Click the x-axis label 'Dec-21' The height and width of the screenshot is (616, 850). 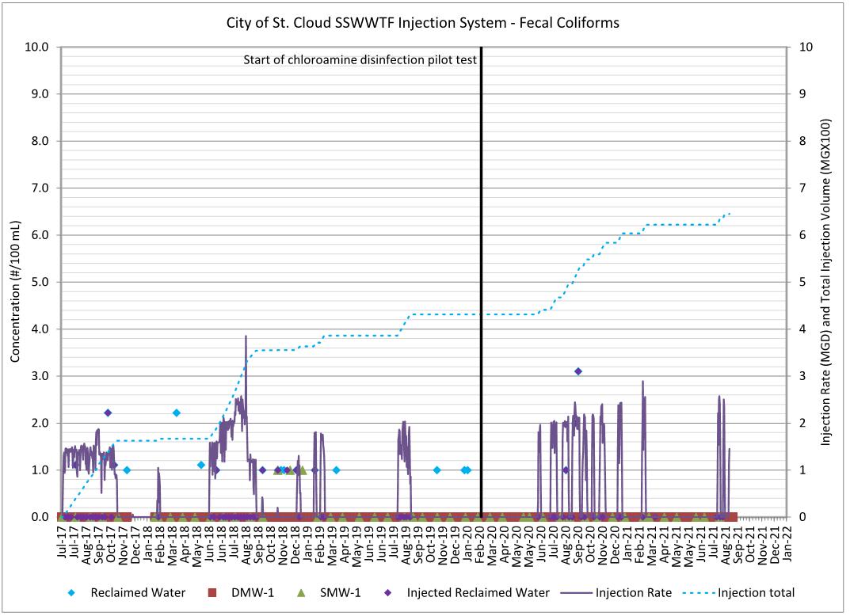click(775, 544)
